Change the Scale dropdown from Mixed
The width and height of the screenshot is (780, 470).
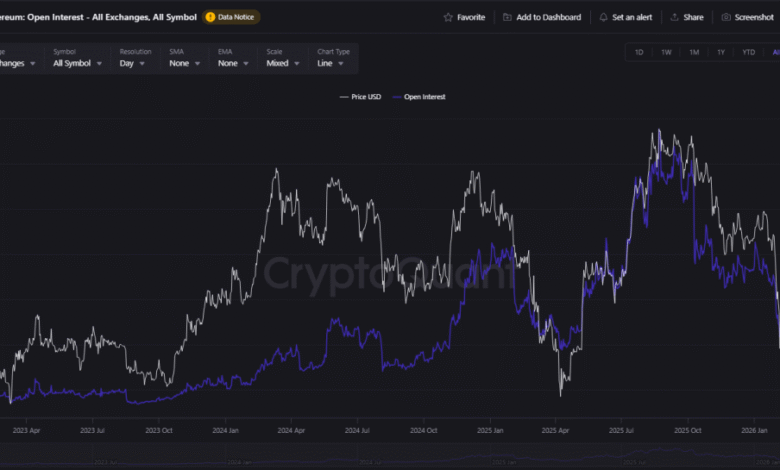282,63
